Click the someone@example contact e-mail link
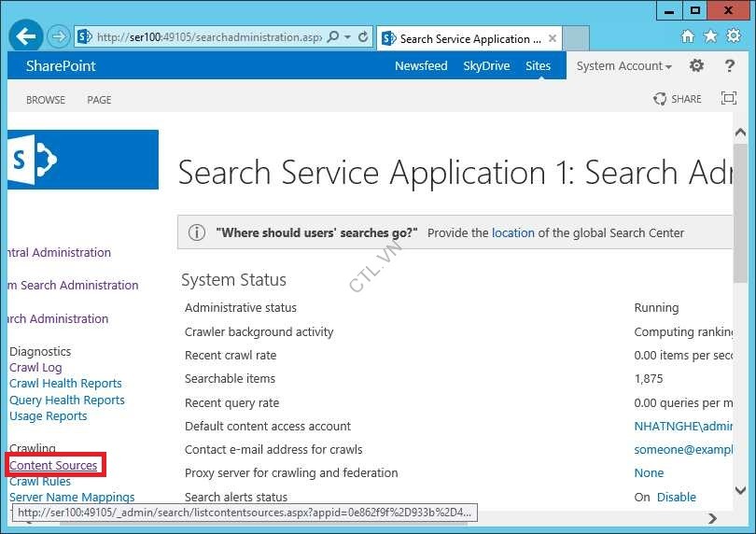756x534 pixels. 683,450
